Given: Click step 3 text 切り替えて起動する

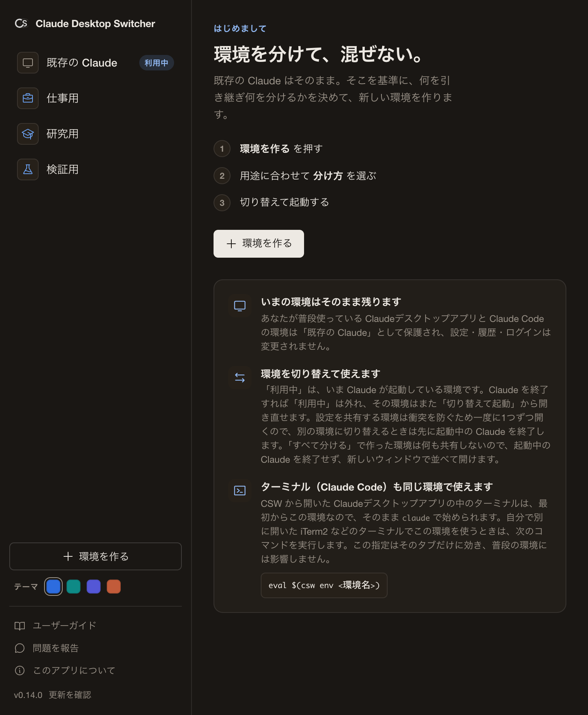Looking at the screenshot, I should coord(285,202).
